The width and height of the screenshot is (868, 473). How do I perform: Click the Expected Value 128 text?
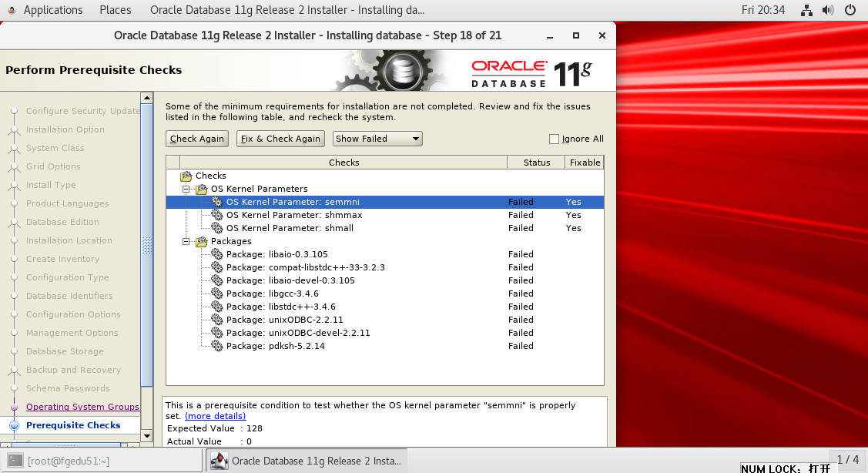click(x=215, y=428)
